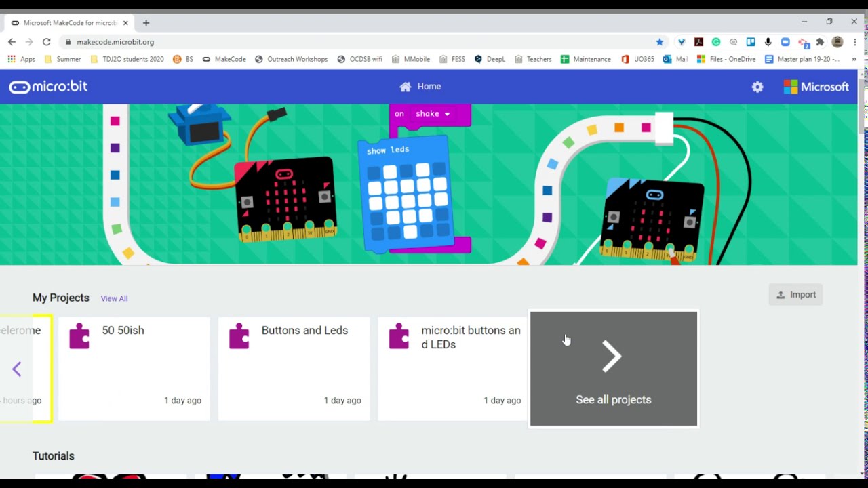Open the OCDSB wifi bookmark
868x488 pixels.
click(x=360, y=59)
